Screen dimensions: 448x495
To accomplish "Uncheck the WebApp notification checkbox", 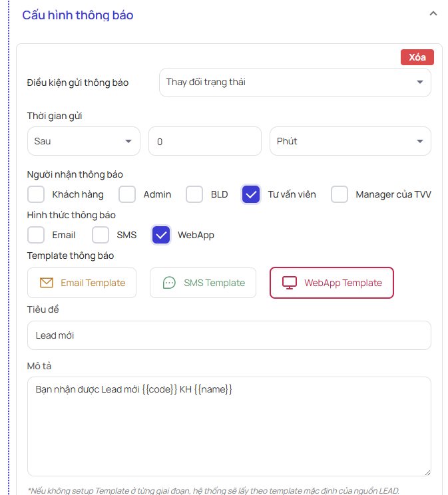I will (x=161, y=235).
